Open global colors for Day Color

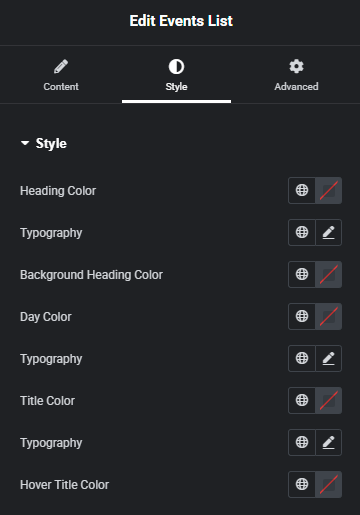coord(302,316)
